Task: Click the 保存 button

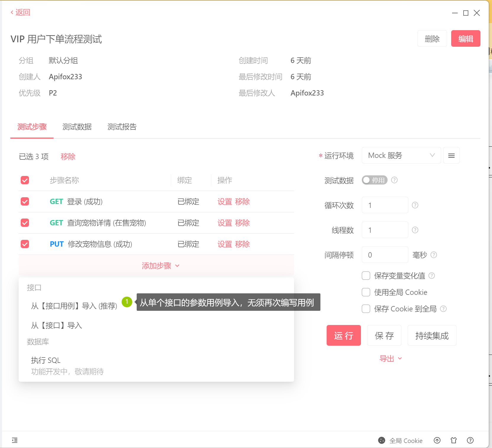Action: [x=384, y=335]
